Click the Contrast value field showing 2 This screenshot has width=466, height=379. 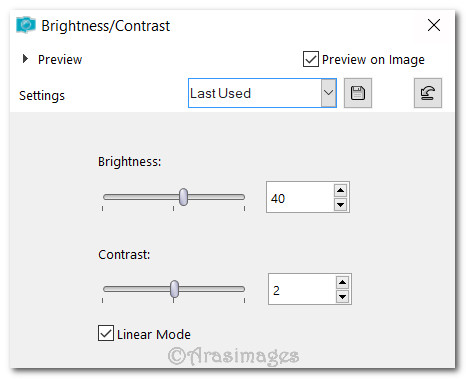(x=302, y=289)
